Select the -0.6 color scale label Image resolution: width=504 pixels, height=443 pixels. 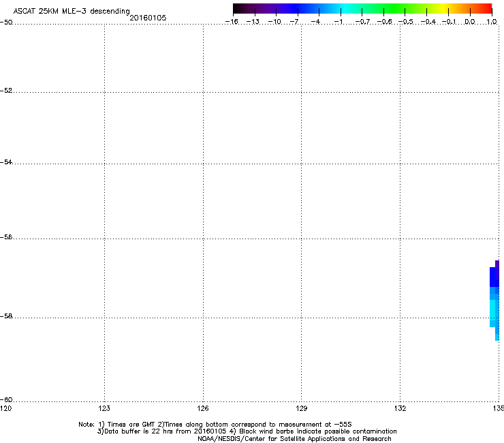(x=384, y=22)
